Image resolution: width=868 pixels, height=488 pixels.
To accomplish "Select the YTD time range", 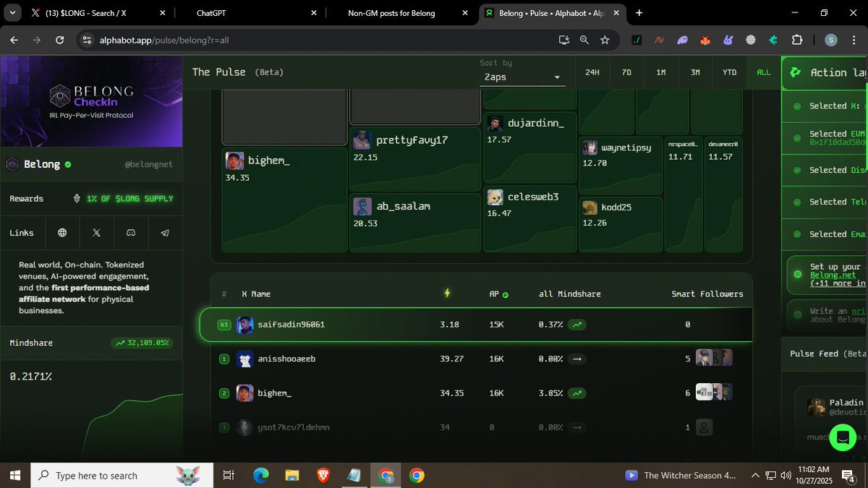I will (x=729, y=72).
